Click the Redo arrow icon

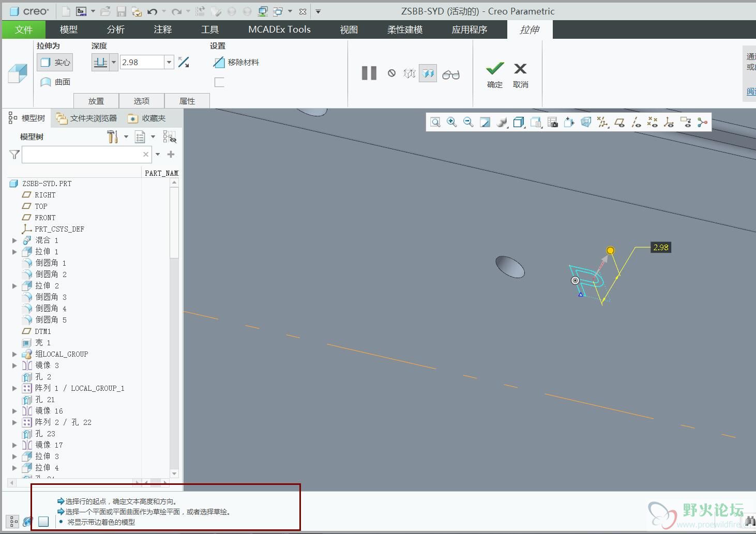pos(176,11)
